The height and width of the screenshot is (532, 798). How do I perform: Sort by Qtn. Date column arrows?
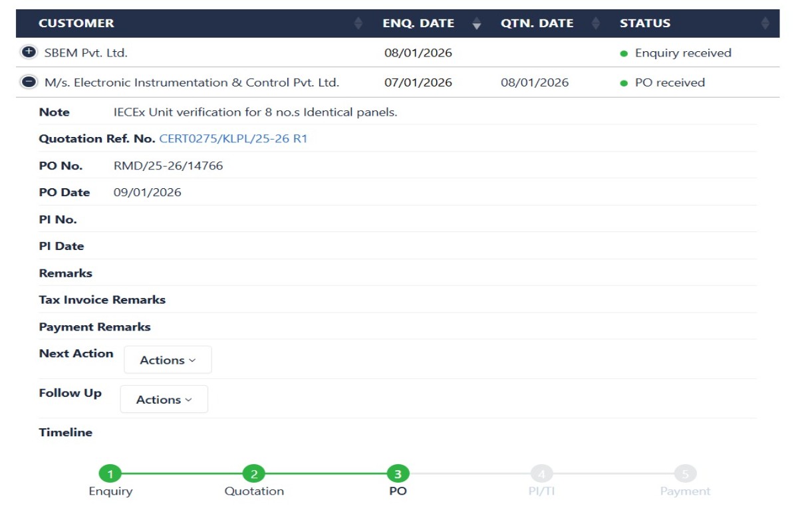click(596, 23)
